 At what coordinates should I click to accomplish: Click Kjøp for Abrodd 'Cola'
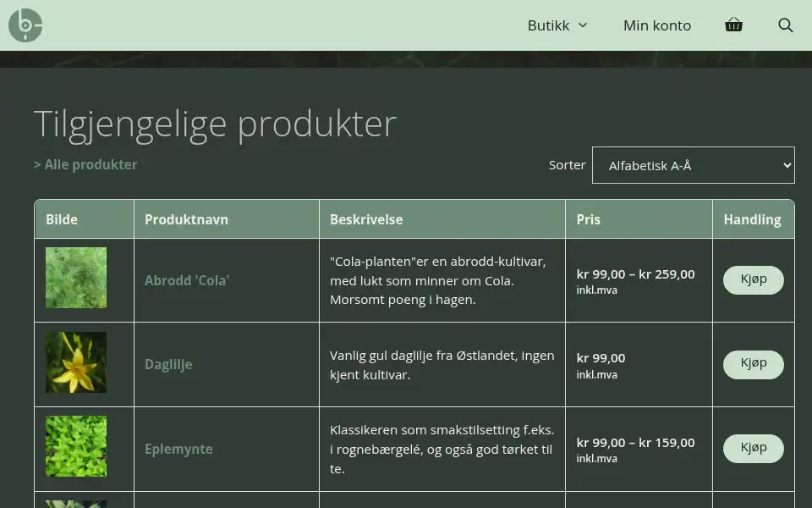[x=753, y=280]
